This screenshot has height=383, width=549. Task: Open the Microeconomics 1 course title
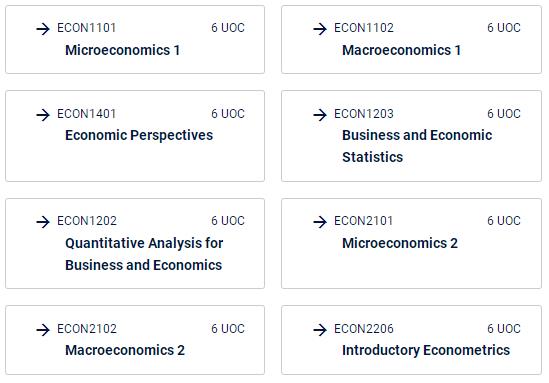123,50
